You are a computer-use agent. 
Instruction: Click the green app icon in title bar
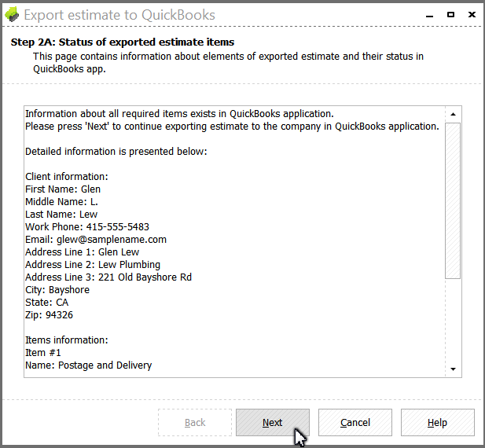(x=12, y=14)
